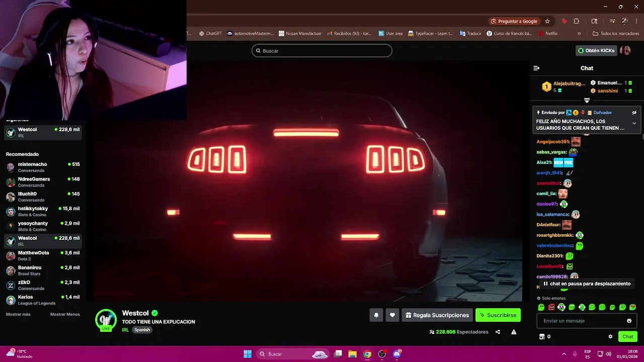Viewport: 644px width, 362px height.
Task: Open the Windows Start button
Action: pyautogui.click(x=248, y=354)
